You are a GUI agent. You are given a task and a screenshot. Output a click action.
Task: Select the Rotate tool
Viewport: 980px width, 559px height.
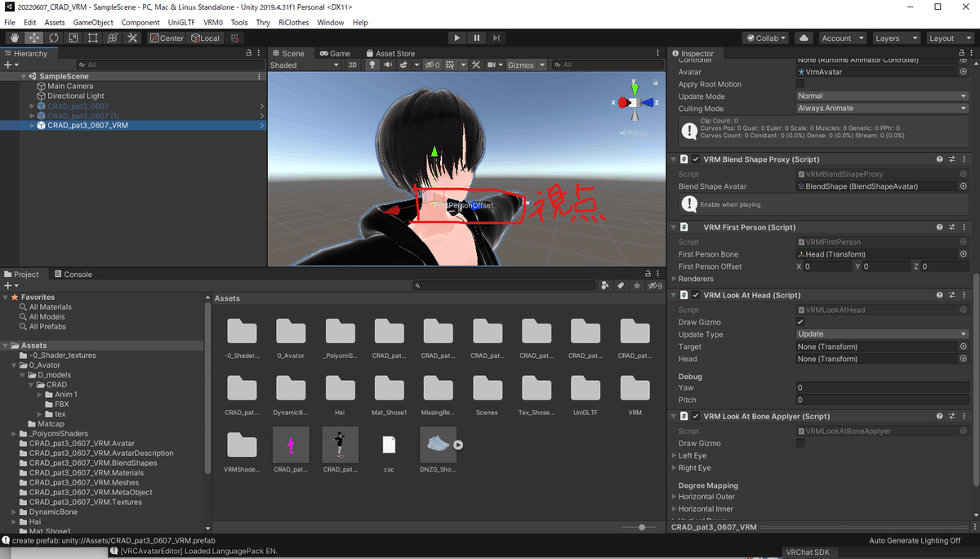[54, 38]
